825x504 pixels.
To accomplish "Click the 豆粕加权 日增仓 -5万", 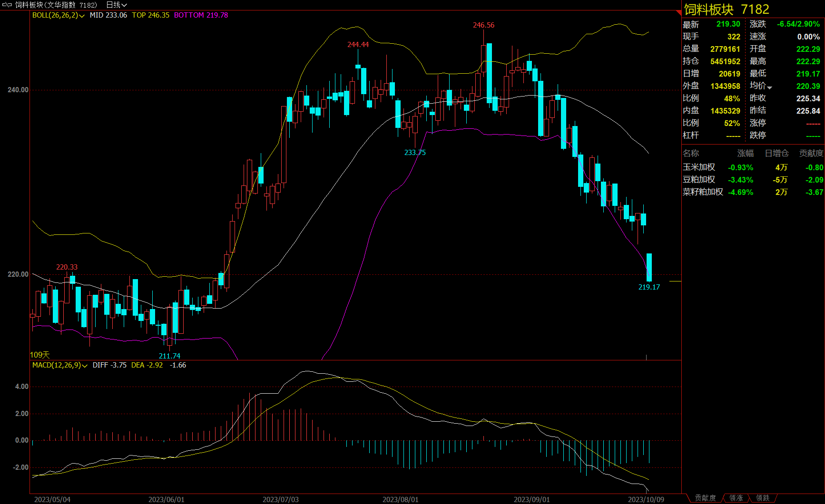I will [x=780, y=180].
